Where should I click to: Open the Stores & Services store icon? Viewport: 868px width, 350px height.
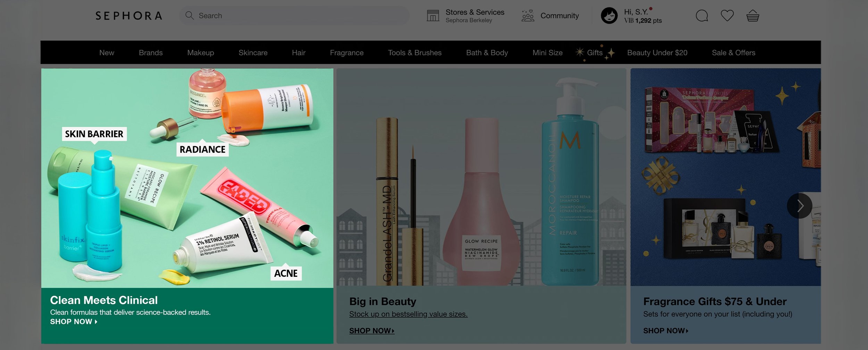pos(433,16)
